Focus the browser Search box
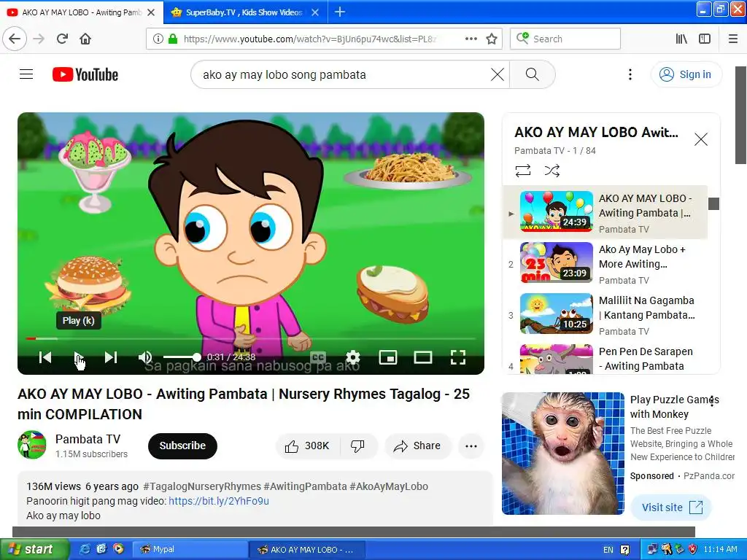The width and height of the screenshot is (747, 560). pyautogui.click(x=565, y=39)
